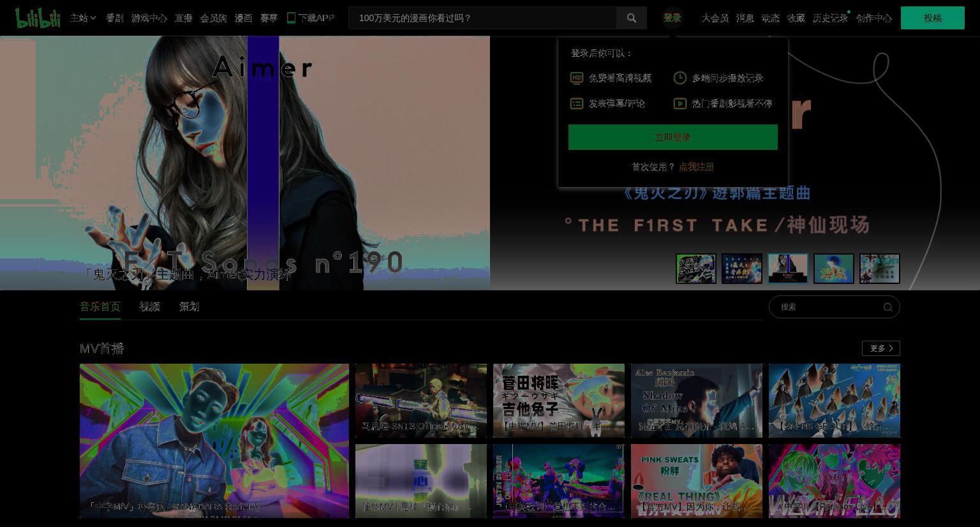Click the bilibili logo
This screenshot has width=980, height=527.
tap(38, 18)
